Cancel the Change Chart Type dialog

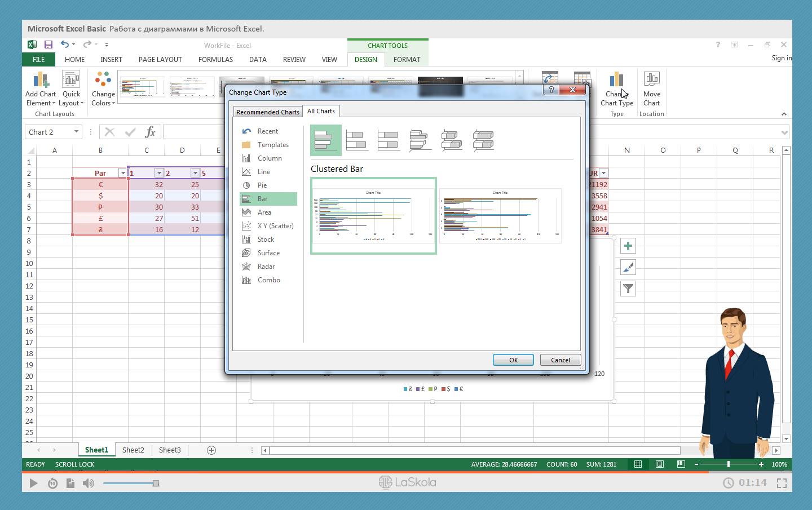pyautogui.click(x=560, y=360)
